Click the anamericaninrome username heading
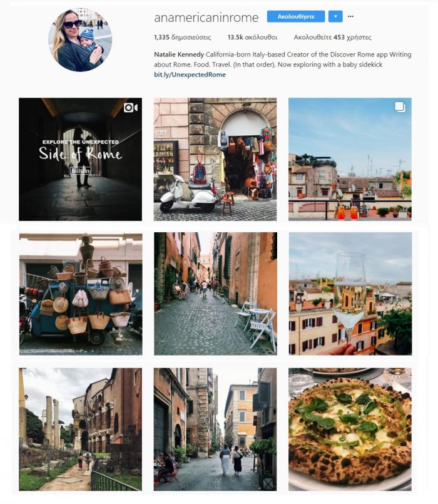438x504 pixels. point(206,18)
